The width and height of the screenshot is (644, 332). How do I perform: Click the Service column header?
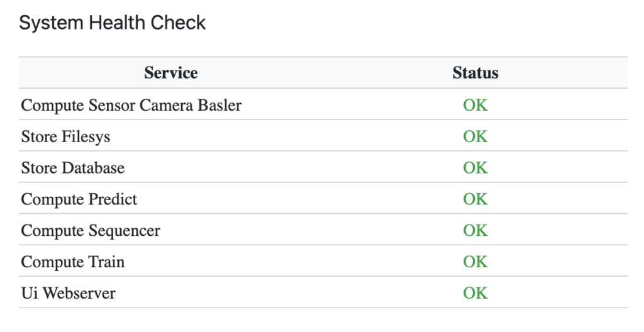click(170, 73)
